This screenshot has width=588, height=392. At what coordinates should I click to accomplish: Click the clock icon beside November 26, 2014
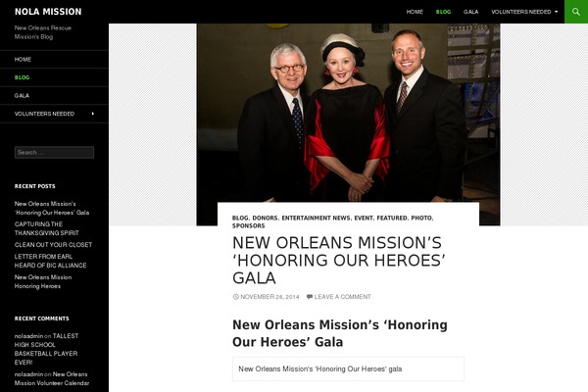pos(235,297)
